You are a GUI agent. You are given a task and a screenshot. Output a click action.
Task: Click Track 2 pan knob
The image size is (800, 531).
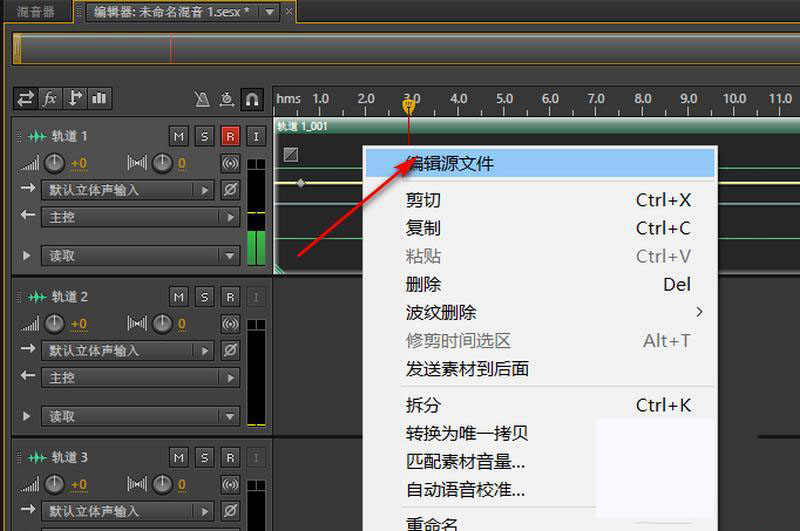tap(162, 324)
